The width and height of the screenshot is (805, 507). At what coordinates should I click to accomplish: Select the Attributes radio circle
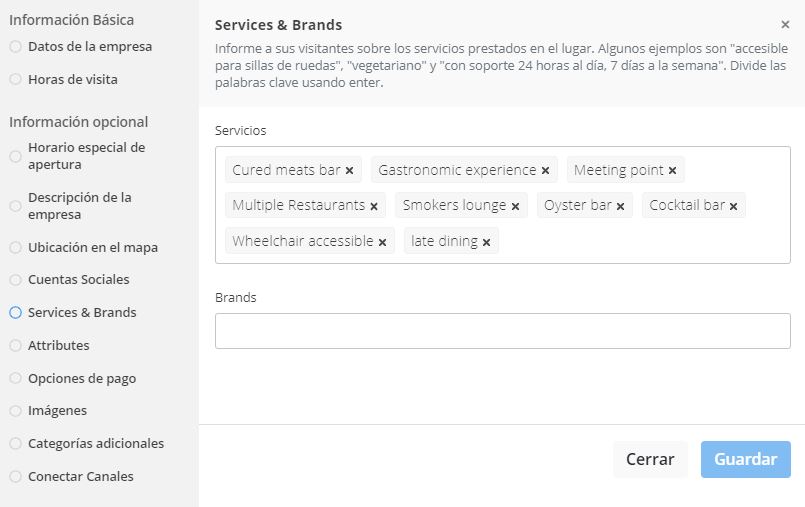15,346
